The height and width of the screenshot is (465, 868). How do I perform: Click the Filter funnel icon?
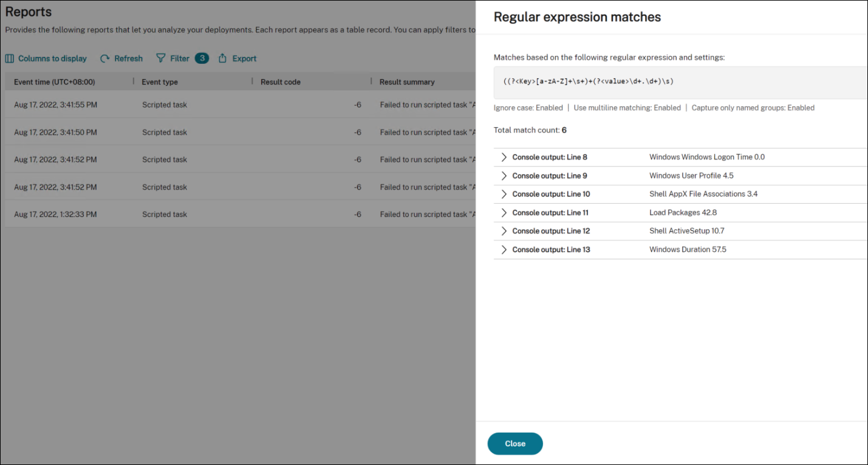[x=161, y=58]
